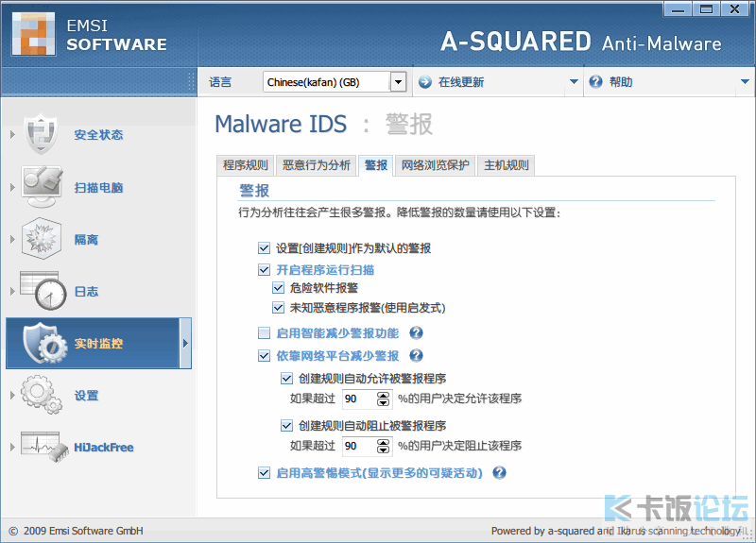
Task: Select the 实时监控 sidebar item
Action: pos(98,343)
